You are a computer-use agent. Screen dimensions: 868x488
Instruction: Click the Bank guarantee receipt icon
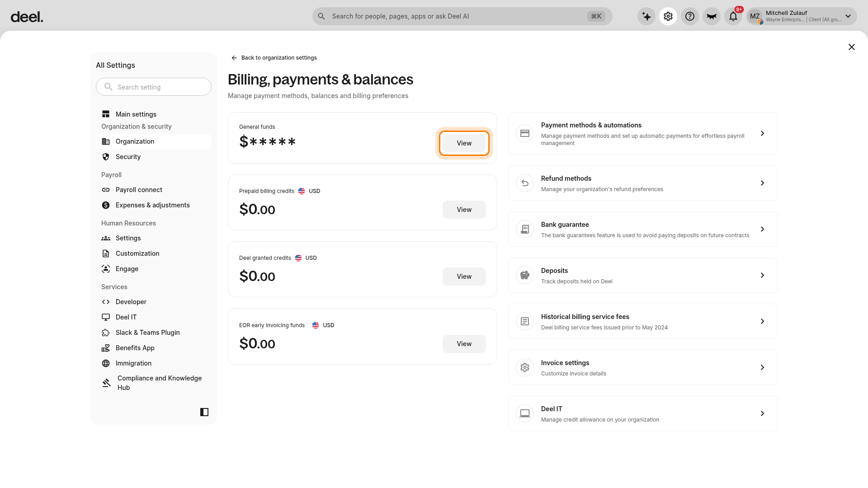(x=525, y=229)
